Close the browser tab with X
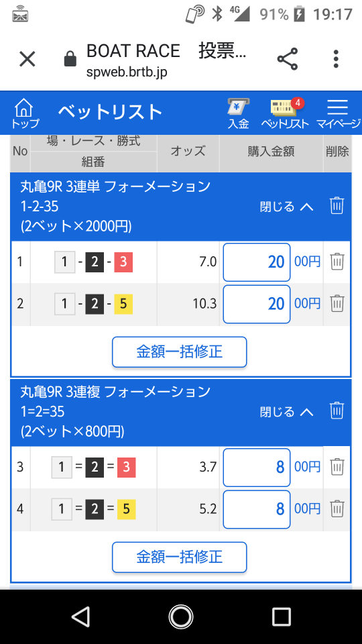This screenshot has width=362, height=644. 27,59
